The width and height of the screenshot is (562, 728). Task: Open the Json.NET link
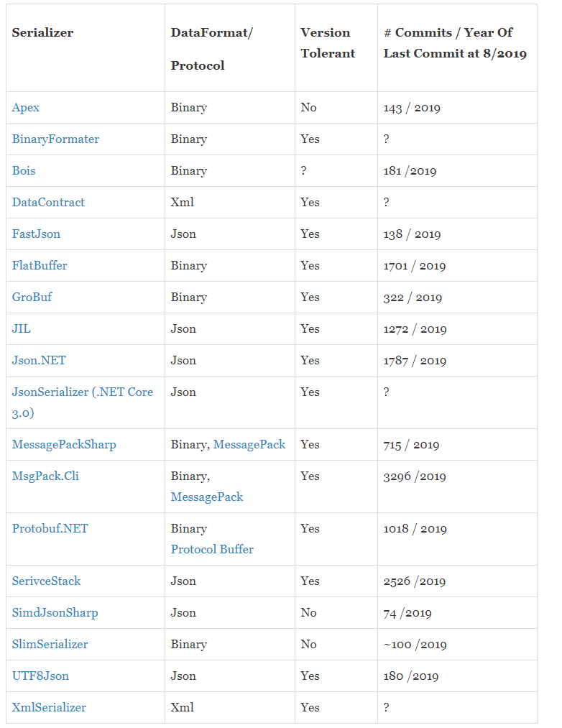[x=39, y=361]
